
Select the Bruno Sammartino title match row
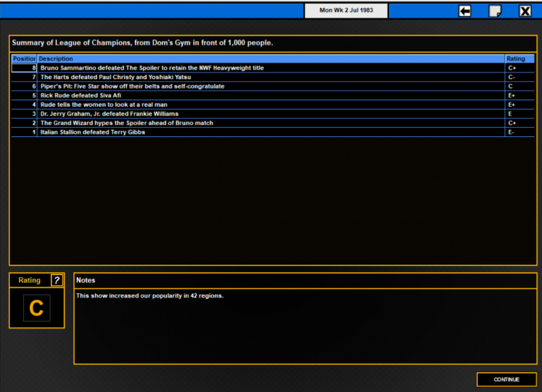pyautogui.click(x=273, y=68)
